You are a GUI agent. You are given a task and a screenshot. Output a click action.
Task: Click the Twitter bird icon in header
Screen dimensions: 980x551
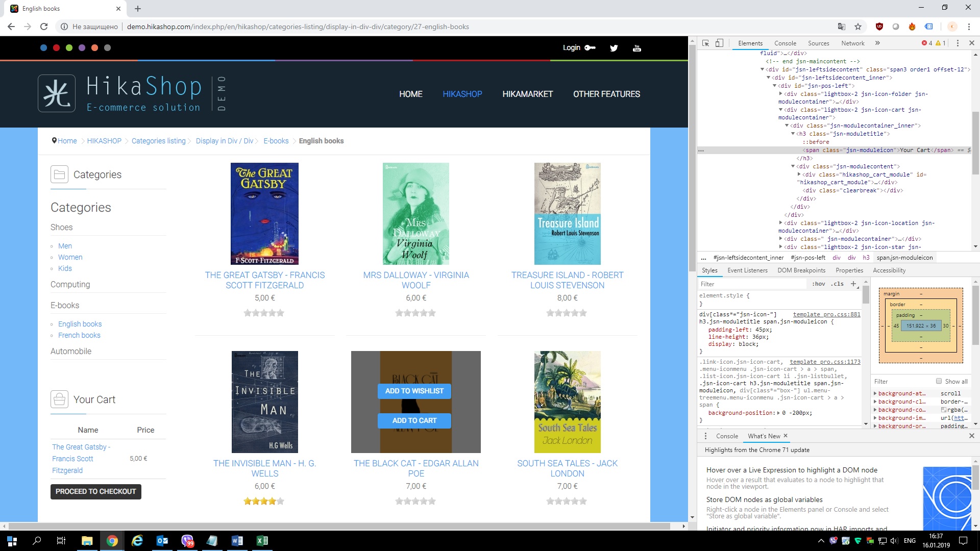pos(614,48)
